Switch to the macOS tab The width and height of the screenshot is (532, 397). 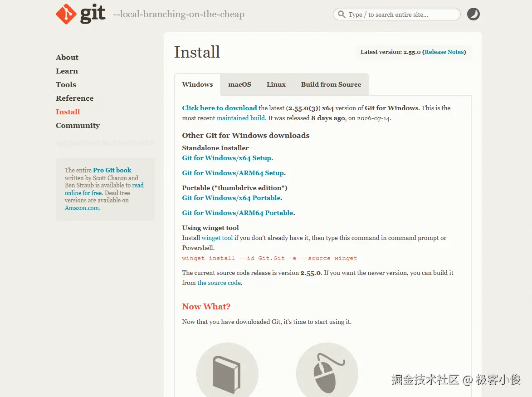coord(239,84)
